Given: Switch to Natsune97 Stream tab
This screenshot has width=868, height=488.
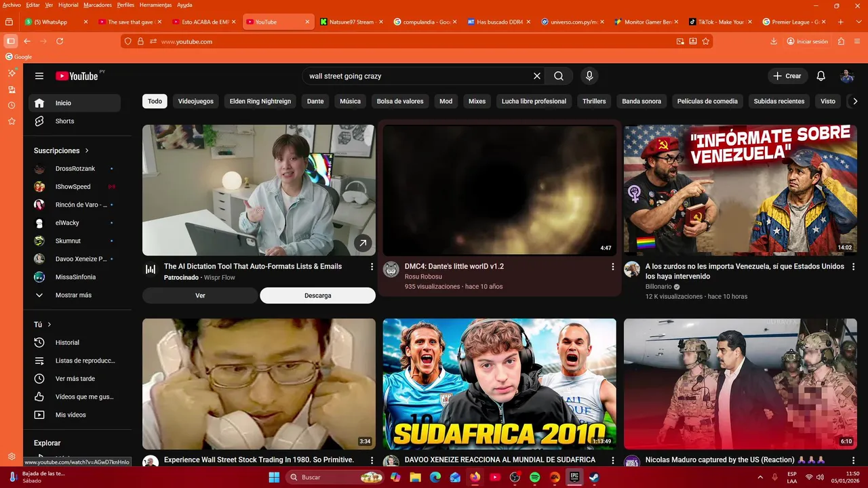Looking at the screenshot, I should click(x=351, y=22).
